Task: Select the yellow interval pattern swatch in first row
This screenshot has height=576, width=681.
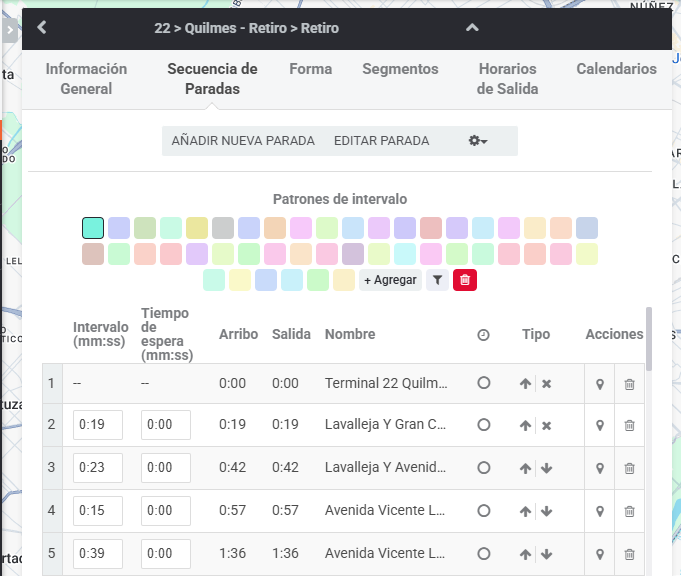Action: tap(197, 228)
